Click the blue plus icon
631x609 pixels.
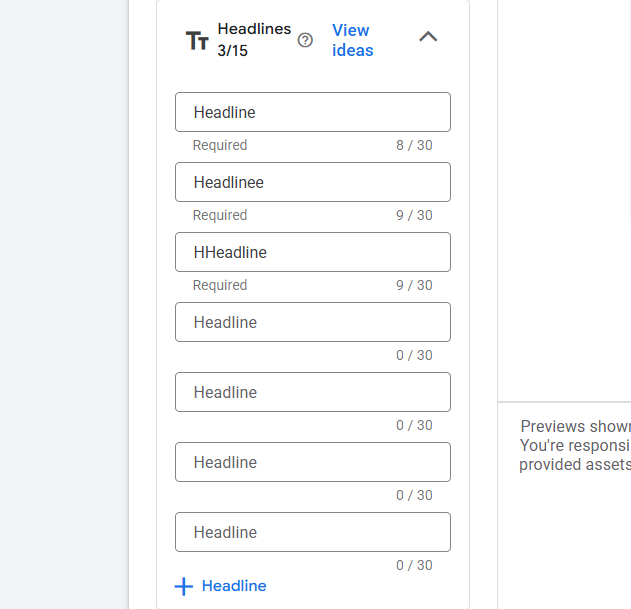point(183,586)
